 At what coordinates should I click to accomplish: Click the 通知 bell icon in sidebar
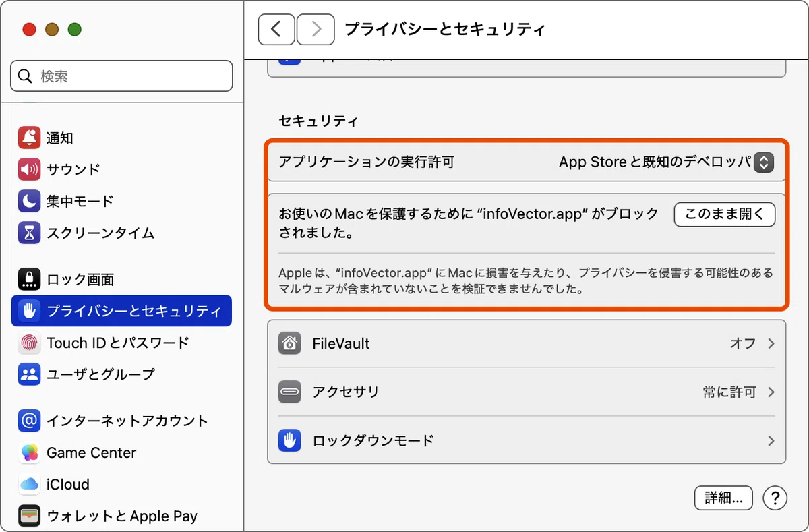pyautogui.click(x=29, y=138)
